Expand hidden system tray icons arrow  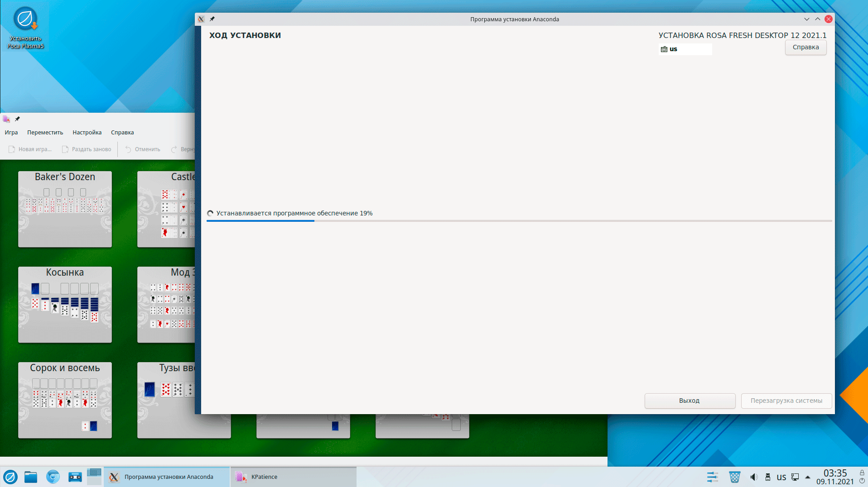click(x=808, y=477)
